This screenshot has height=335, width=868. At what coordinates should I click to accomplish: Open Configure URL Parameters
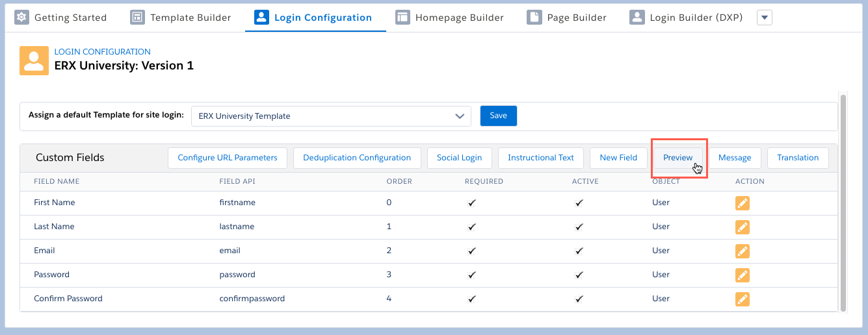pyautogui.click(x=228, y=158)
